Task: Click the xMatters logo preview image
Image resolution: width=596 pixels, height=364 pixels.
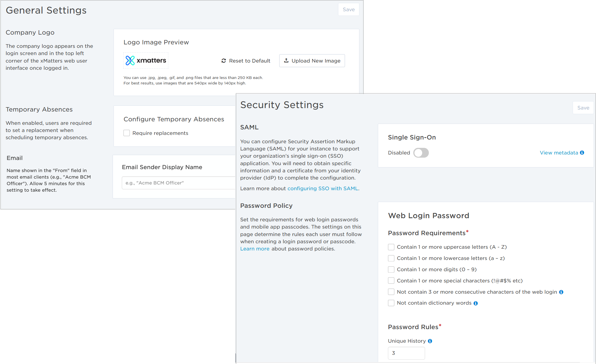Action: pyautogui.click(x=146, y=61)
